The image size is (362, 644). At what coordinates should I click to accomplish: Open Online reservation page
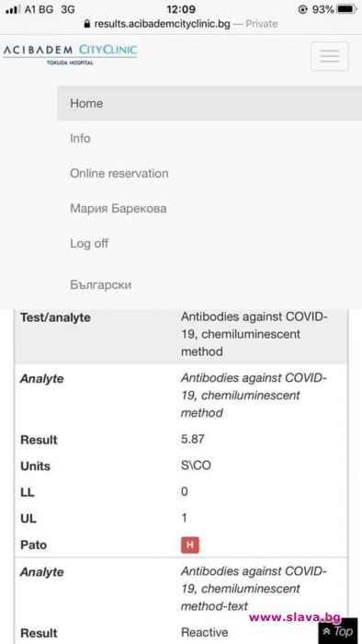[x=119, y=173]
